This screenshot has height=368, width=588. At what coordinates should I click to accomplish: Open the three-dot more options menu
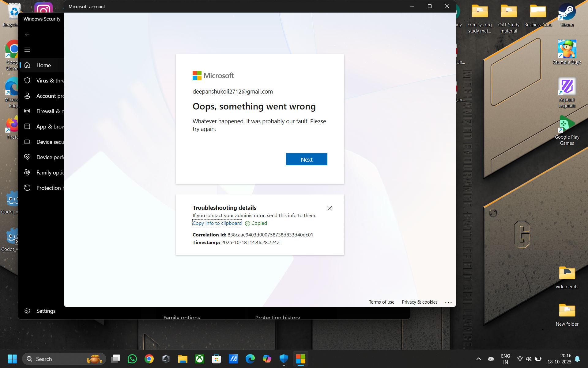(x=448, y=302)
